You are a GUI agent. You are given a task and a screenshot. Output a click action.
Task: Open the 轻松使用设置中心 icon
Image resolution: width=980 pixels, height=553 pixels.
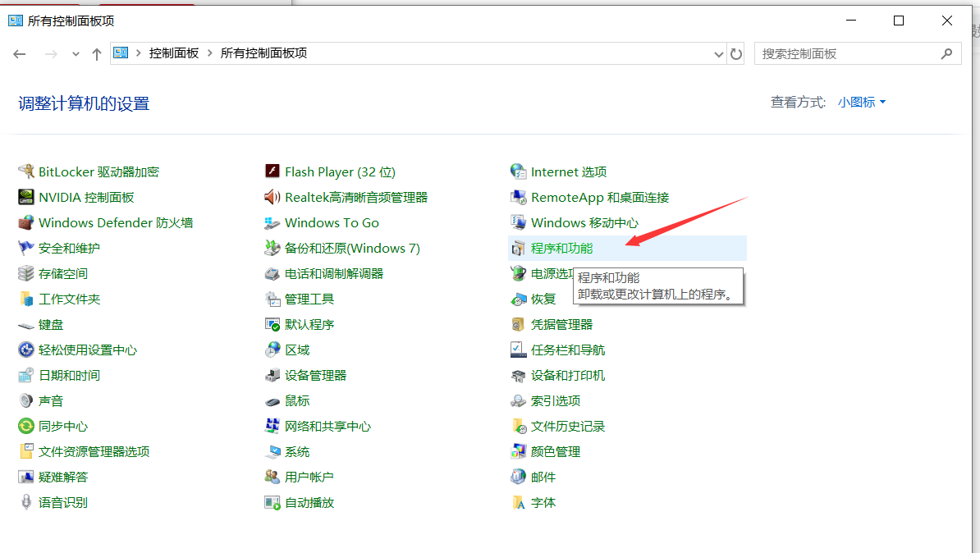[x=25, y=350]
